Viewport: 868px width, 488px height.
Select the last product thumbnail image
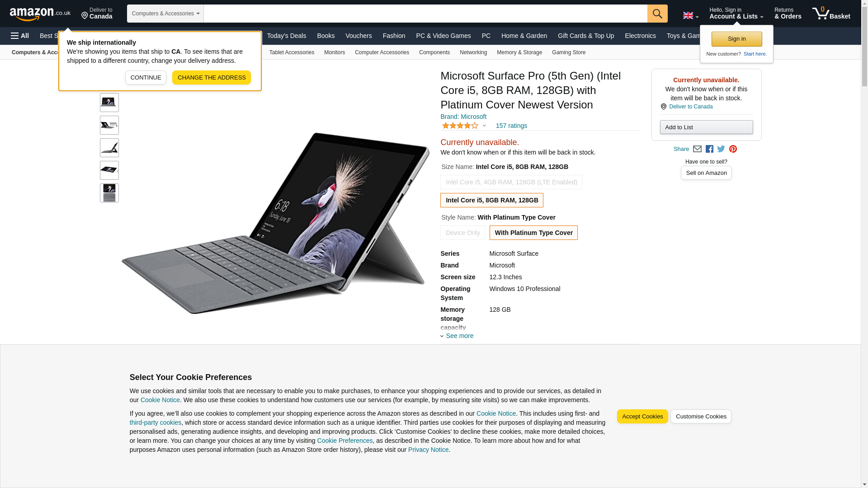109,193
